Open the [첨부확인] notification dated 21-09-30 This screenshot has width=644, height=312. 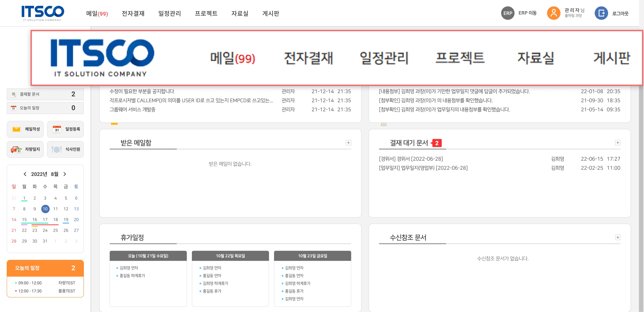(x=436, y=100)
